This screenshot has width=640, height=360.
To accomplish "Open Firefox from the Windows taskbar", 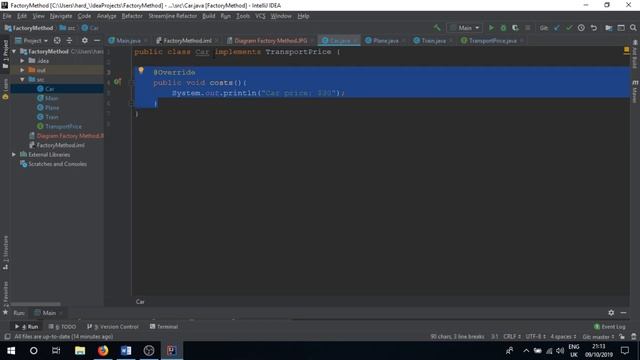I will tap(103, 351).
